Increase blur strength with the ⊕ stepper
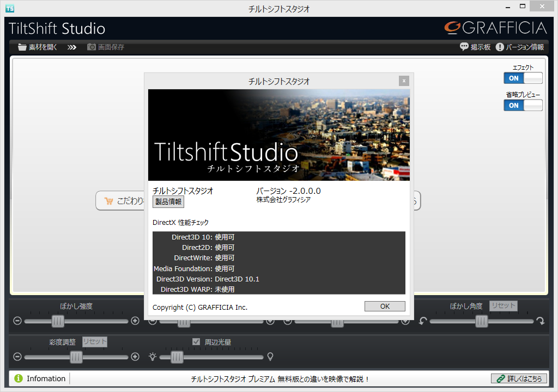Viewport: 558px width, 392px height. click(x=135, y=321)
